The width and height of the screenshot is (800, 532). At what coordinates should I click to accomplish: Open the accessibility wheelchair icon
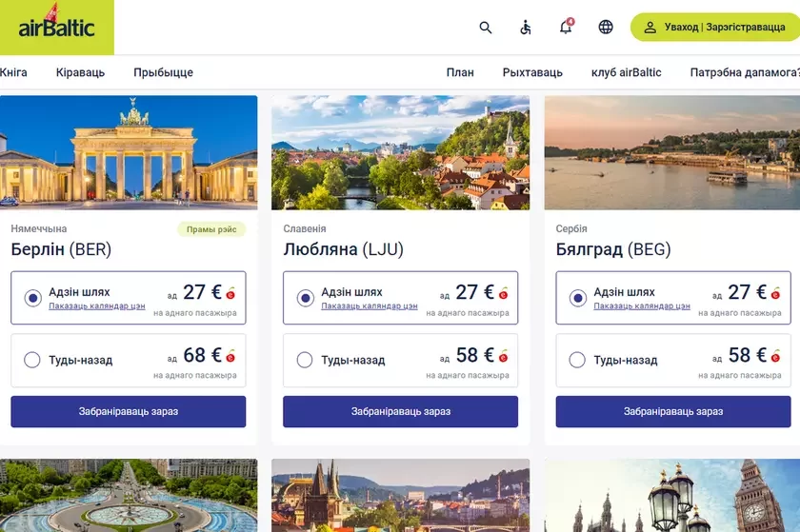click(x=526, y=28)
